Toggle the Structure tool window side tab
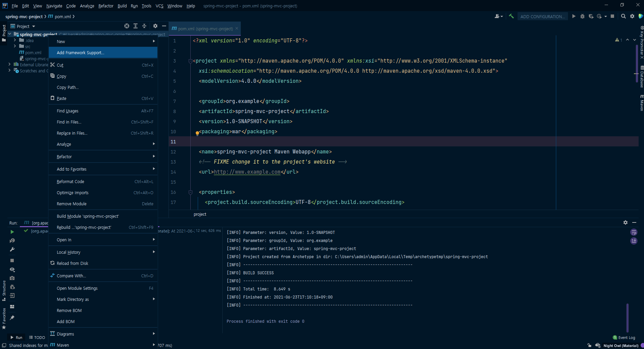Image resolution: width=644 pixels, height=349 pixels. (x=4, y=291)
